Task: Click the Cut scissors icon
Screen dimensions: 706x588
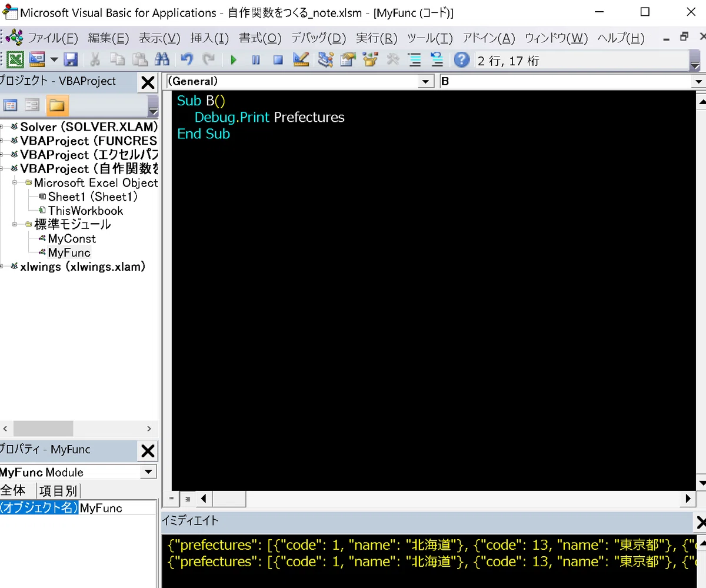Action: [95, 59]
